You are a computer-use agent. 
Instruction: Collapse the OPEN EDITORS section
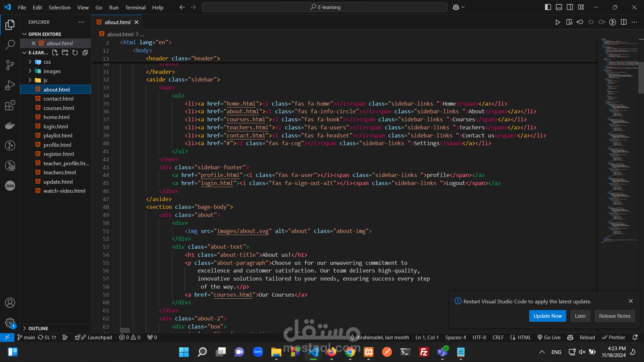pos(45,34)
